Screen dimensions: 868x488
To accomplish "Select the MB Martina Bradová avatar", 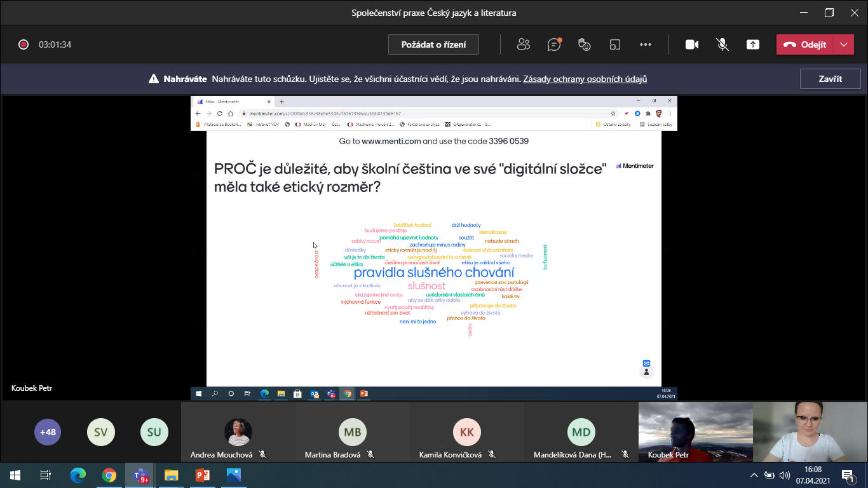I will coord(352,432).
